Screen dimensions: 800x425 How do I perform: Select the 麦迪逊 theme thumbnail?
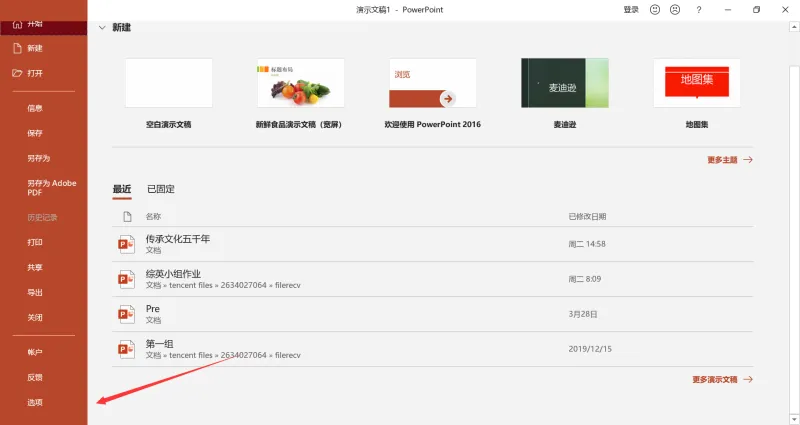pyautogui.click(x=565, y=83)
